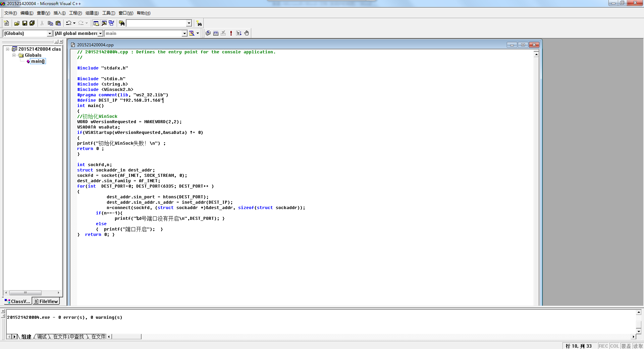
Task: Open the Redo history dropdown arrow
Action: [x=87, y=23]
